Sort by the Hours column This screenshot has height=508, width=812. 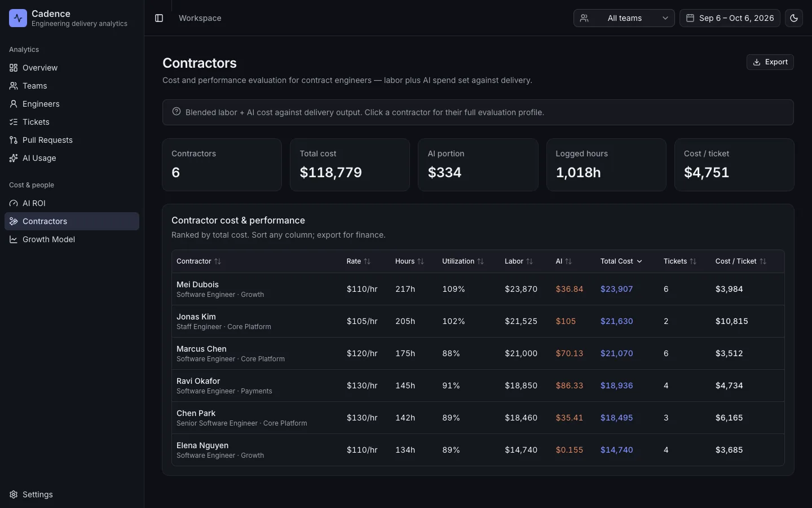(409, 261)
